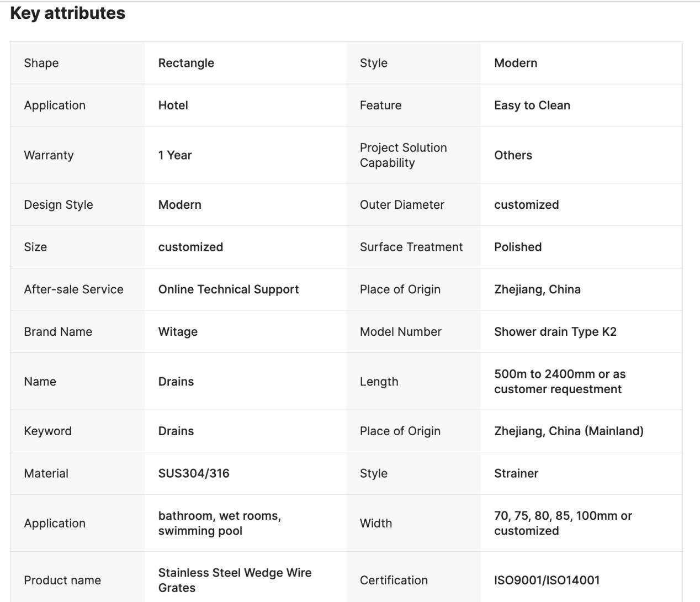Click the Witage brand name value
The width and height of the screenshot is (700, 602).
(x=178, y=332)
